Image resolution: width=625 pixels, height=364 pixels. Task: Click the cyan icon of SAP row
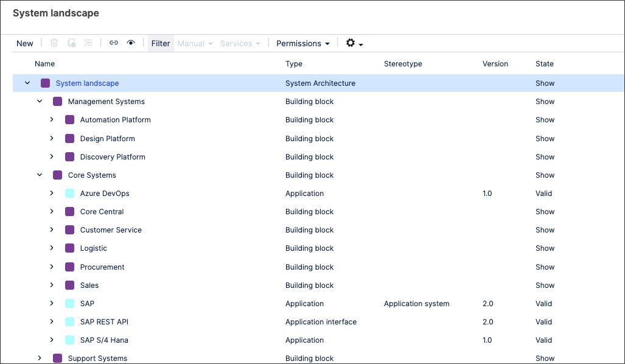(x=70, y=303)
